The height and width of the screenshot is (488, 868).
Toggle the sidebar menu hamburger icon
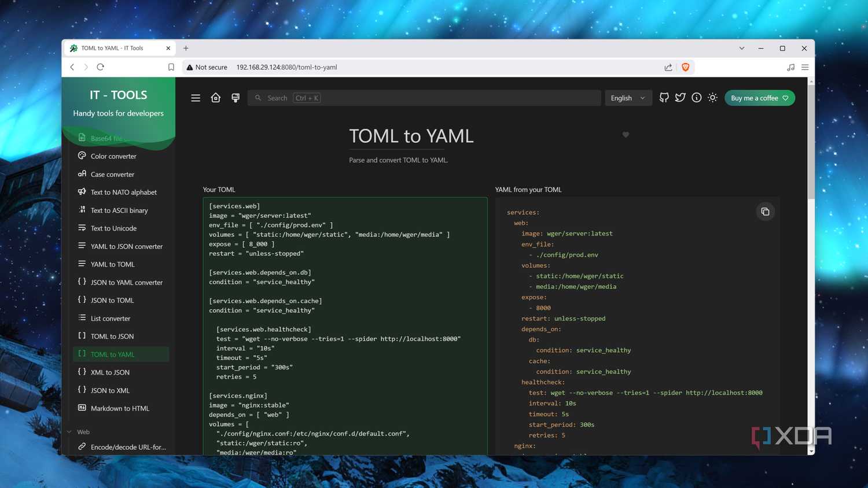click(x=196, y=98)
